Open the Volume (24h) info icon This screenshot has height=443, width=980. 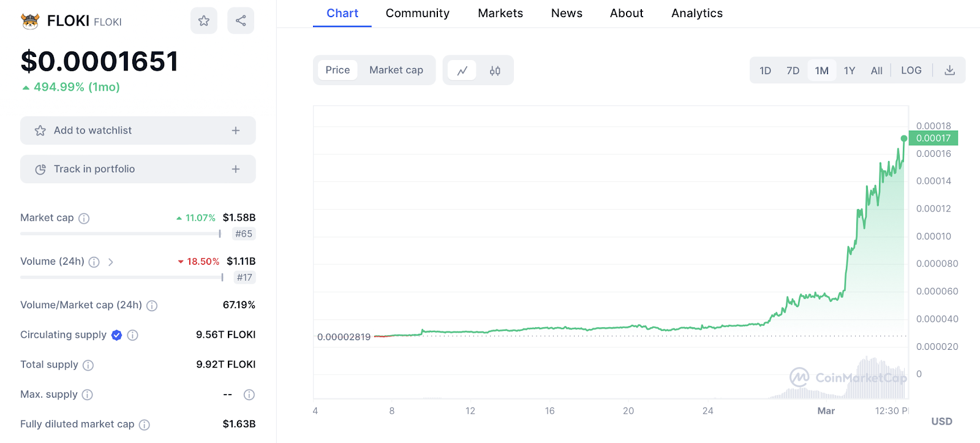(94, 262)
